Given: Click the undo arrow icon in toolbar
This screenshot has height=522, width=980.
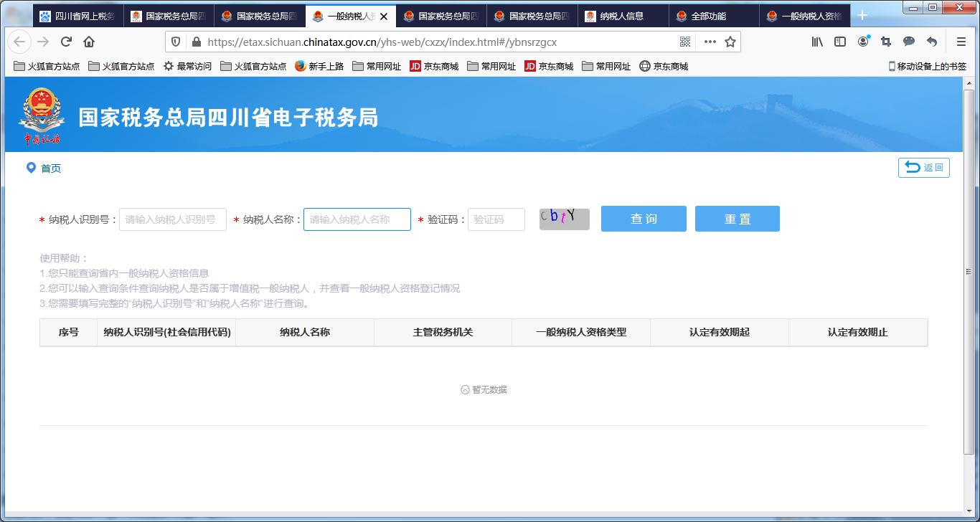Looking at the screenshot, I should pos(931,42).
